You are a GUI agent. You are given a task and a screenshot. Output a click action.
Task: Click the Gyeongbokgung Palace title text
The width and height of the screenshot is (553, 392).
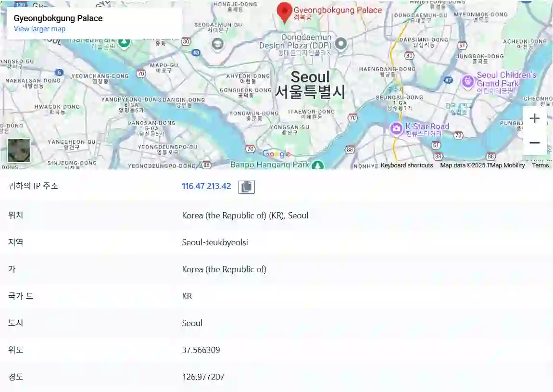click(58, 18)
